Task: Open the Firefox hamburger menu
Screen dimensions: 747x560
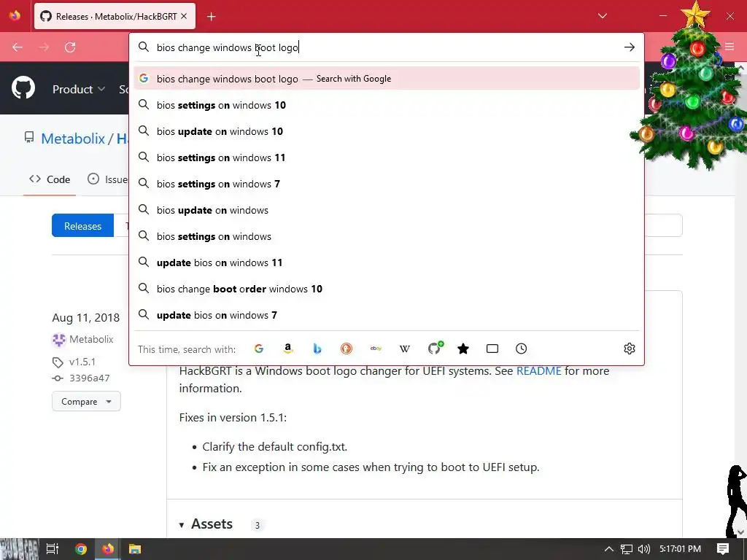Action: pyautogui.click(x=729, y=47)
